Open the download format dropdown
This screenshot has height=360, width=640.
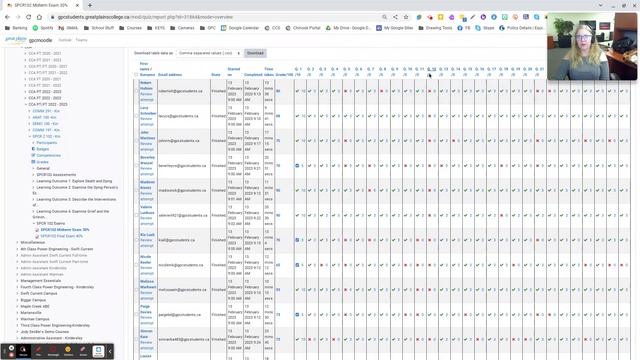point(209,53)
